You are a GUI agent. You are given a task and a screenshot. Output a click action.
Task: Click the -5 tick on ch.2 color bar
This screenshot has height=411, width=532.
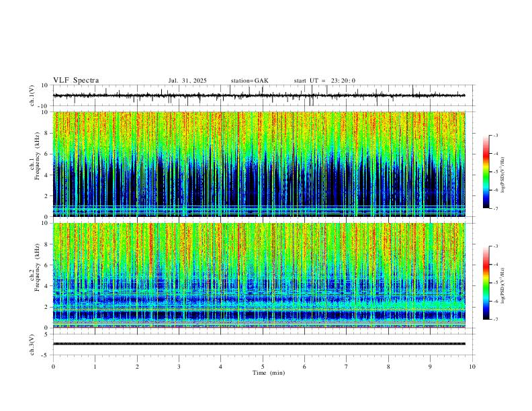495,283
